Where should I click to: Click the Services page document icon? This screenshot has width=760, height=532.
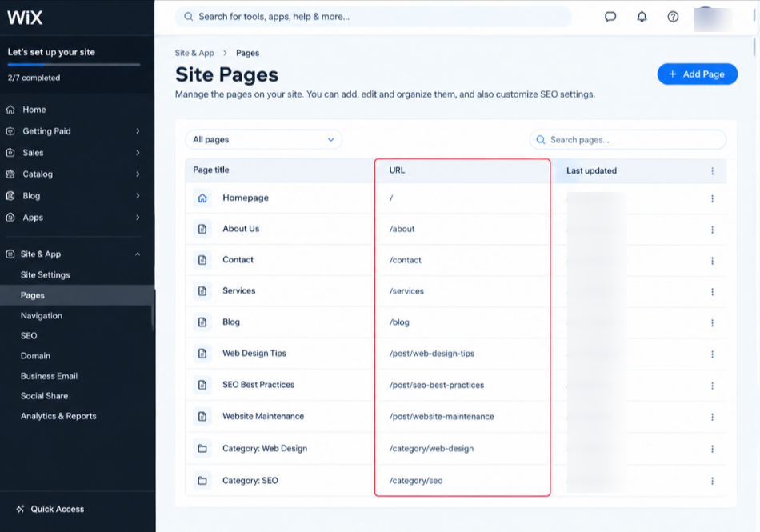(x=202, y=290)
